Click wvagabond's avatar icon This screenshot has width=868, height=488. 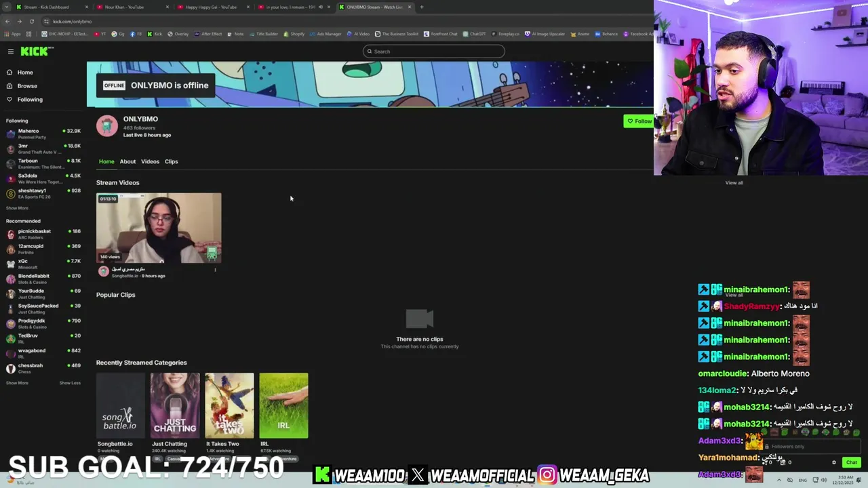coord(10,353)
